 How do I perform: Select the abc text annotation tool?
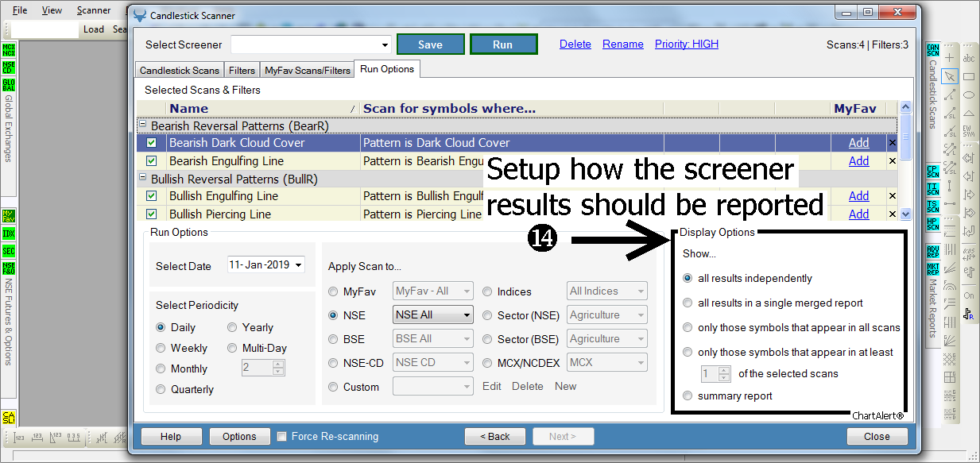pyautogui.click(x=969, y=58)
